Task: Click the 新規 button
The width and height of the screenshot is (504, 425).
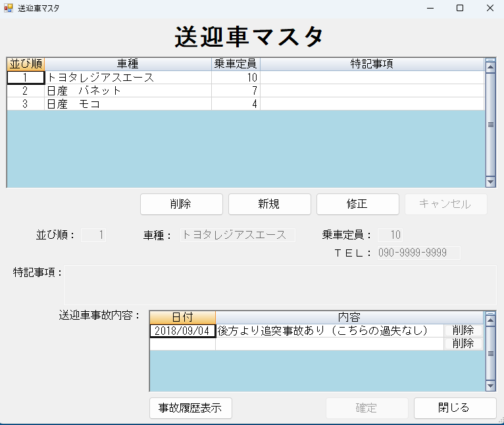Action: coord(269,204)
